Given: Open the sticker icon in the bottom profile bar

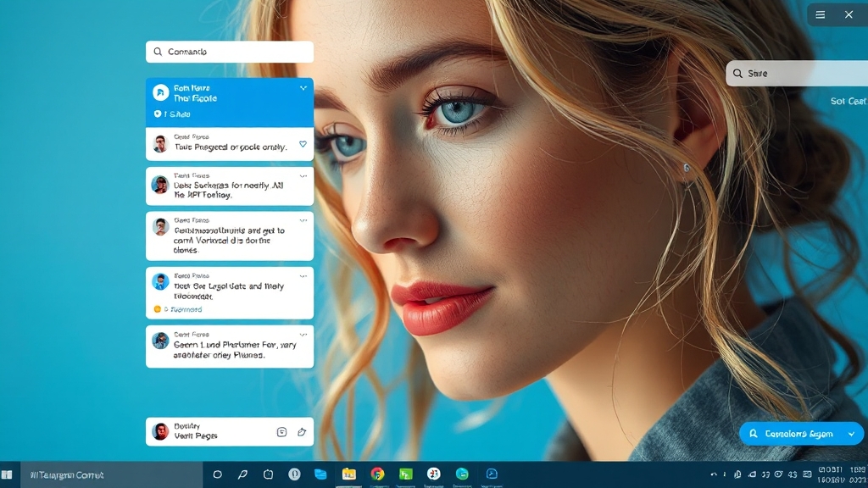Looking at the screenshot, I should [x=281, y=432].
